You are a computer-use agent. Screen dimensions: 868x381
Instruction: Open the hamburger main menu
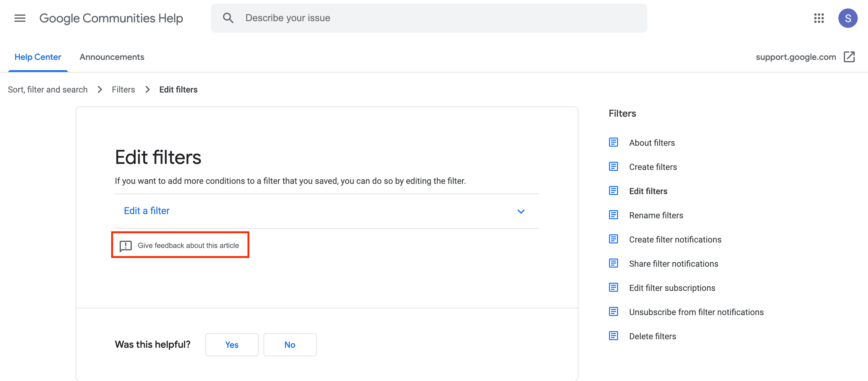pyautogui.click(x=20, y=18)
